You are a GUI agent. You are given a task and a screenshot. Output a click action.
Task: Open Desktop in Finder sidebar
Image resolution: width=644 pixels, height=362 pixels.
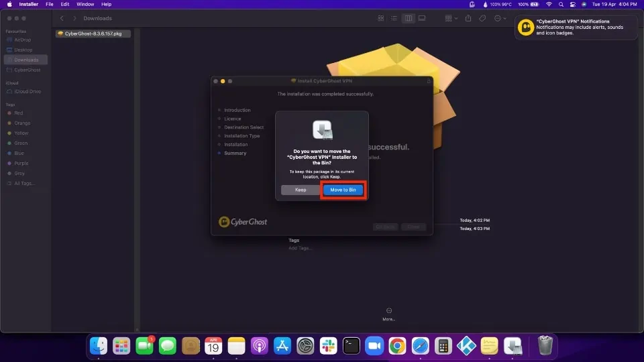click(x=23, y=50)
